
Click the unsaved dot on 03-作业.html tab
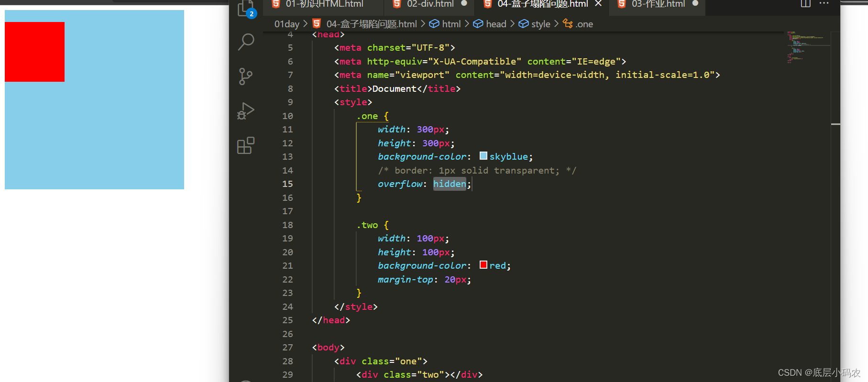(695, 3)
